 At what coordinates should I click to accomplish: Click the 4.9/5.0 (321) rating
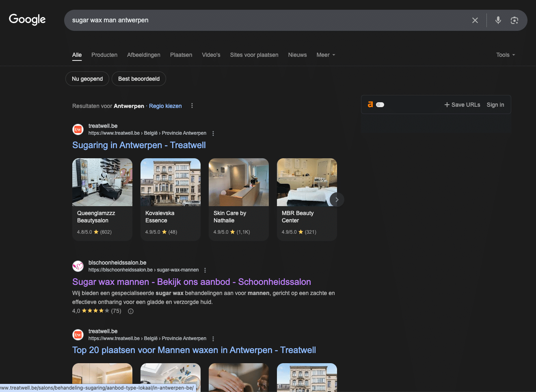(x=299, y=232)
